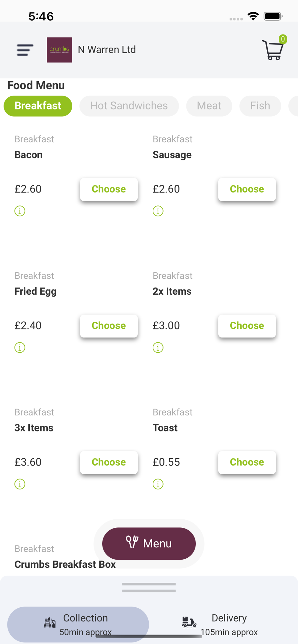
Task: Choose the Toast item
Action: (x=247, y=462)
